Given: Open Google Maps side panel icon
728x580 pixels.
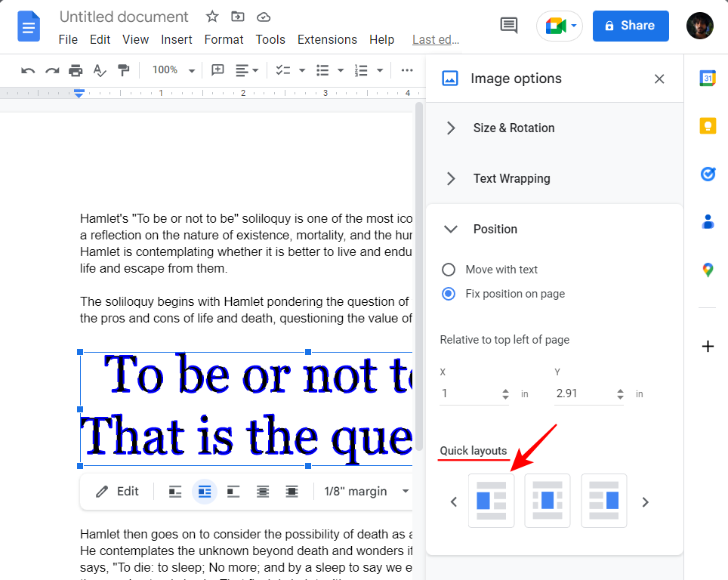Looking at the screenshot, I should tap(707, 270).
